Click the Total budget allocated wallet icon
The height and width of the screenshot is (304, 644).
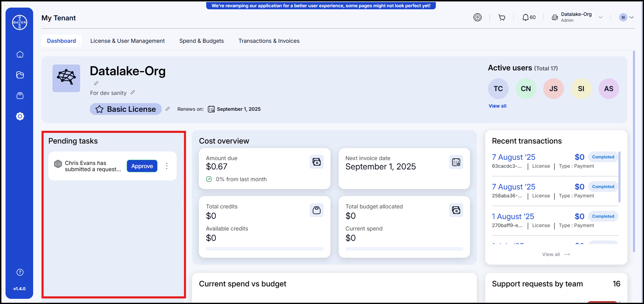point(456,210)
